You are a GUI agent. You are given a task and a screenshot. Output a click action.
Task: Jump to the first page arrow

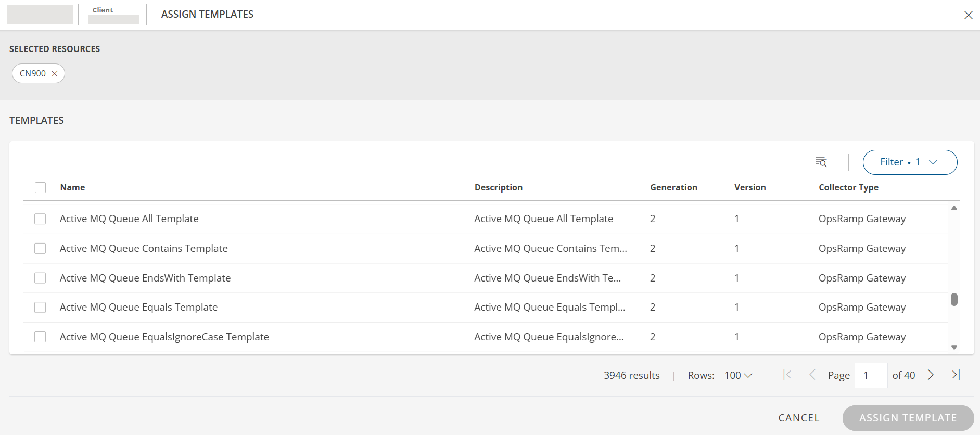pyautogui.click(x=787, y=375)
